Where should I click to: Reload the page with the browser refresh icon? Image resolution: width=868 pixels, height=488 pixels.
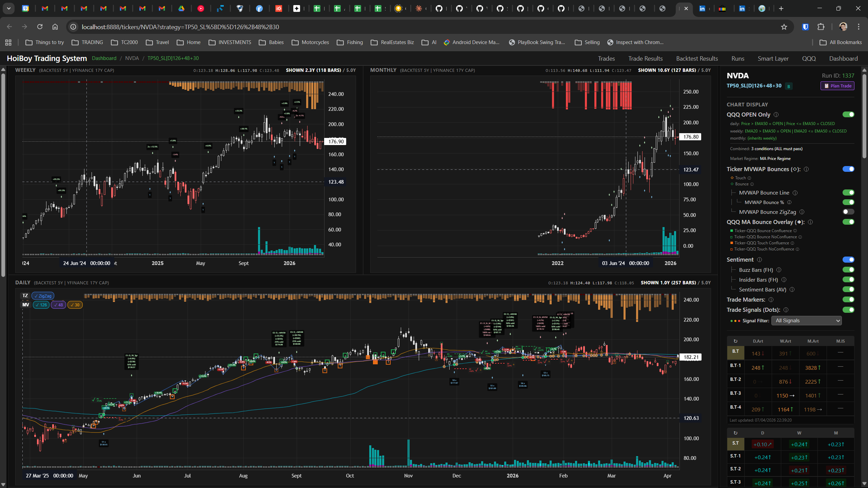(x=40, y=27)
